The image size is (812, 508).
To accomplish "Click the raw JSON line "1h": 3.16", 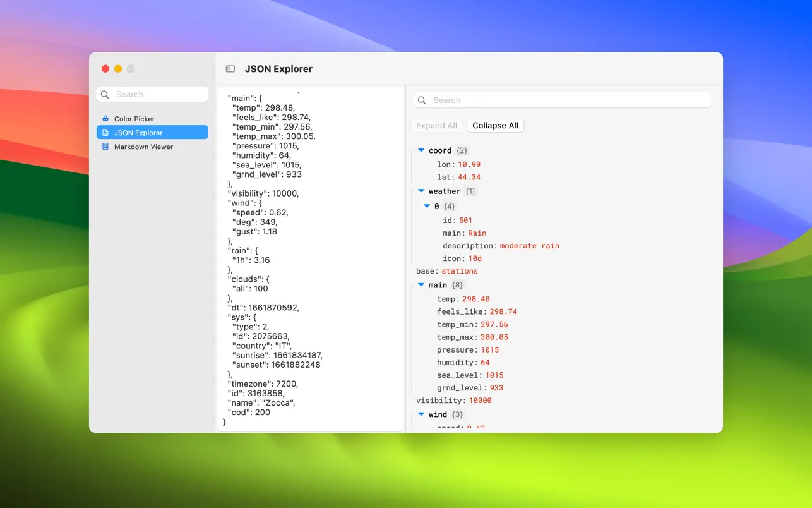I will click(251, 260).
